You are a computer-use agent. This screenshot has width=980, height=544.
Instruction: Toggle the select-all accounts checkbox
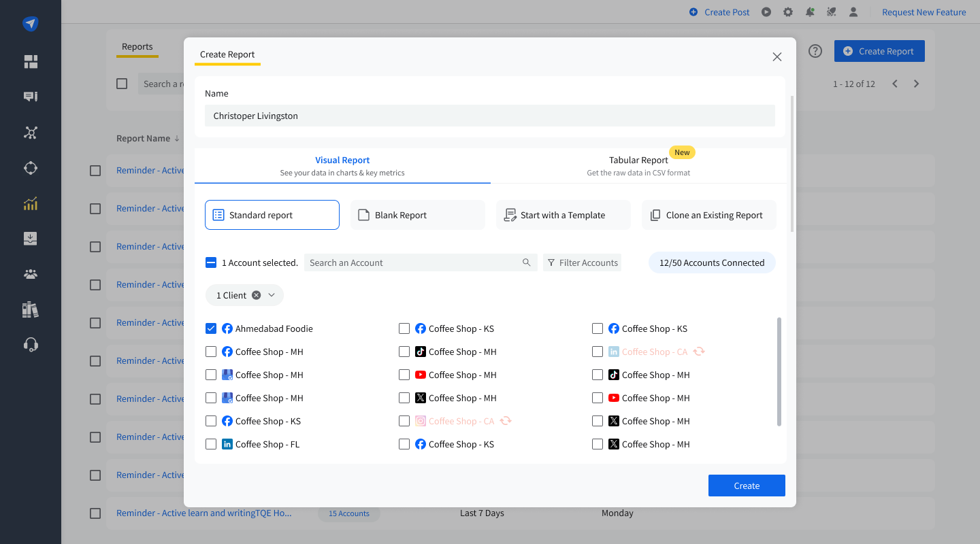[211, 262]
